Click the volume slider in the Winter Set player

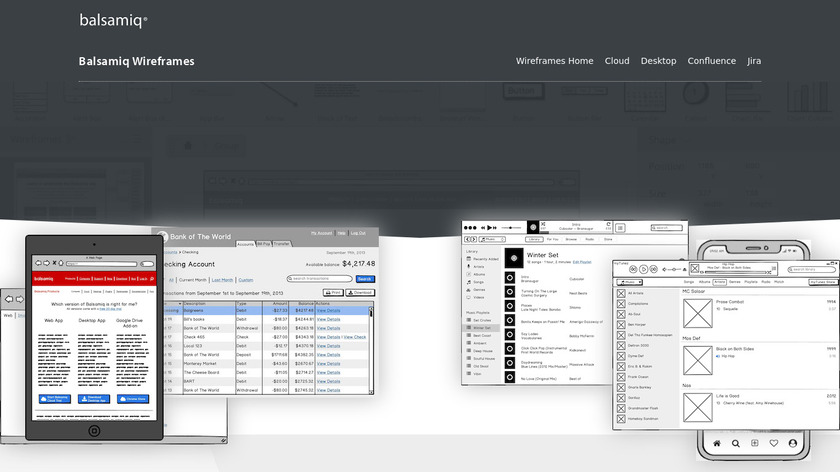click(x=511, y=228)
